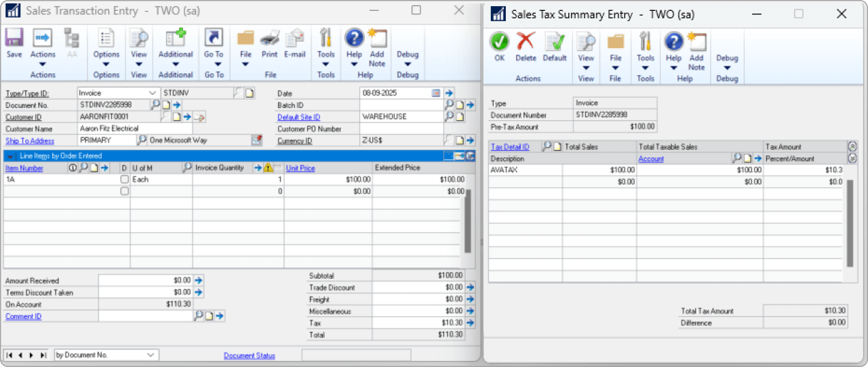Open Freight expansion arrow
Screen dimensions: 868x367
470,299
